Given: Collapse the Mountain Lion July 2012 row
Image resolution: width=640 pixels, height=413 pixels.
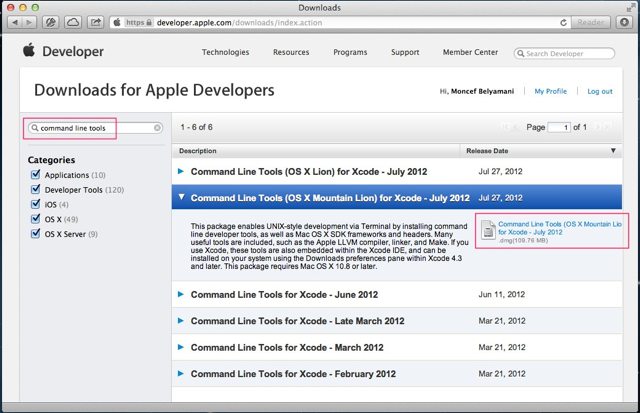Looking at the screenshot, I should coord(181,198).
